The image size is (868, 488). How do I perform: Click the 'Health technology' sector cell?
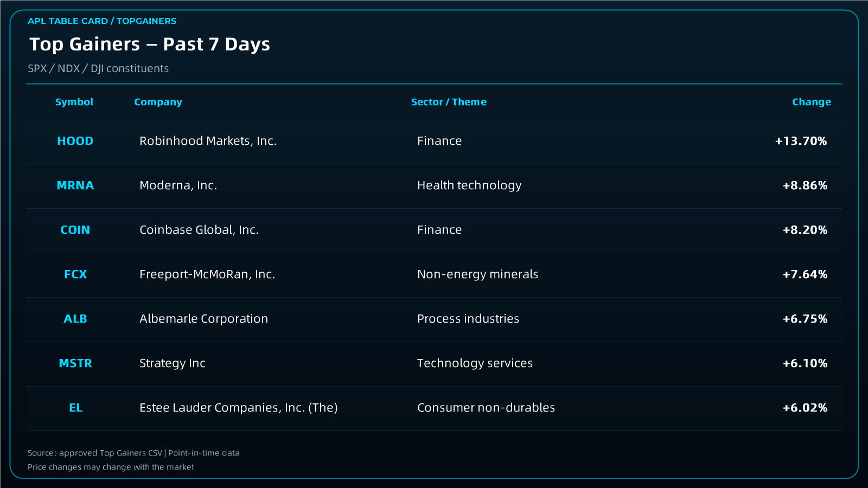pos(469,185)
